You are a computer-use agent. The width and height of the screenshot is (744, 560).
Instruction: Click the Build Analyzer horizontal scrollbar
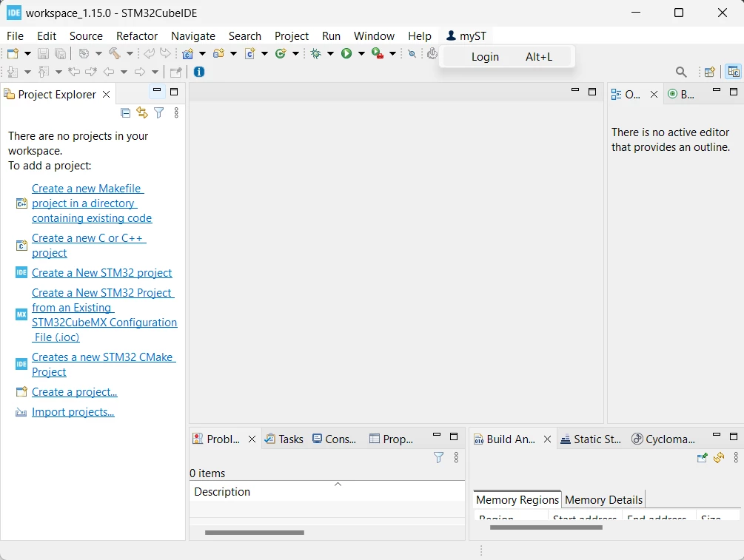pos(546,527)
